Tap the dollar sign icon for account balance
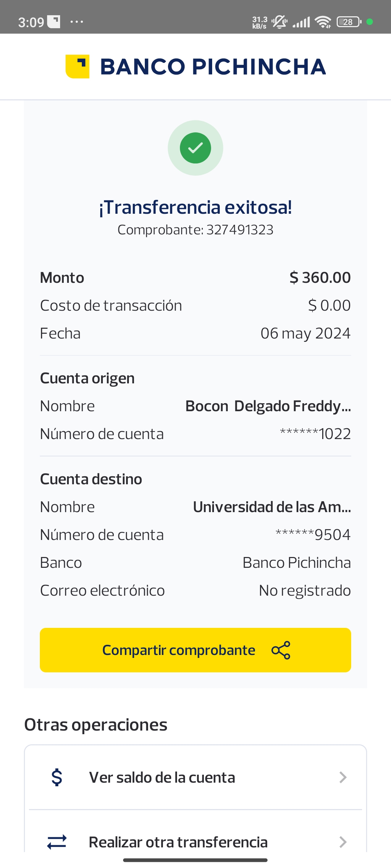Image resolution: width=391 pixels, height=868 pixels. (x=57, y=777)
